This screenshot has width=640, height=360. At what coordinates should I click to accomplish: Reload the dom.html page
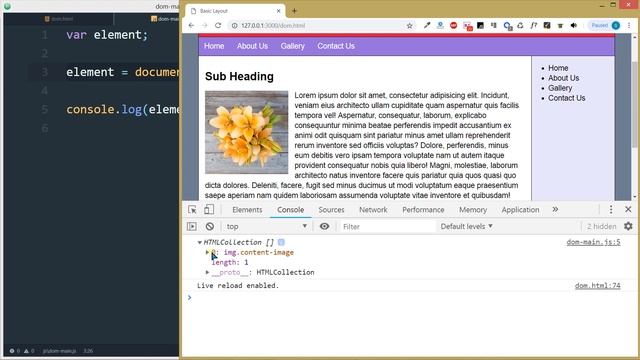(x=218, y=25)
